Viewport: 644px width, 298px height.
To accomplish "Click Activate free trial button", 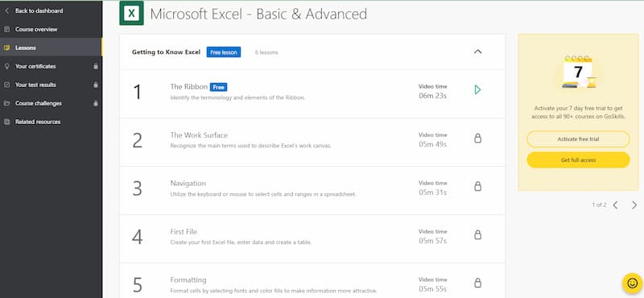I will tap(578, 139).
